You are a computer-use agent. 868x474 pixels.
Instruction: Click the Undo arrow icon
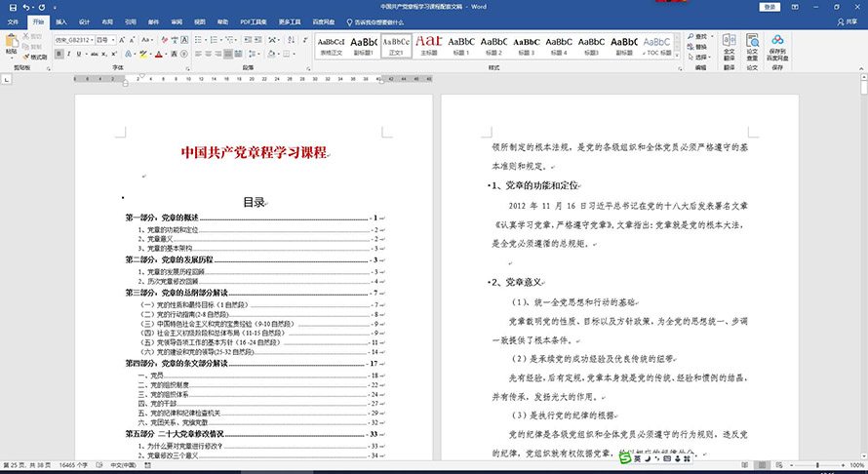tap(26, 7)
